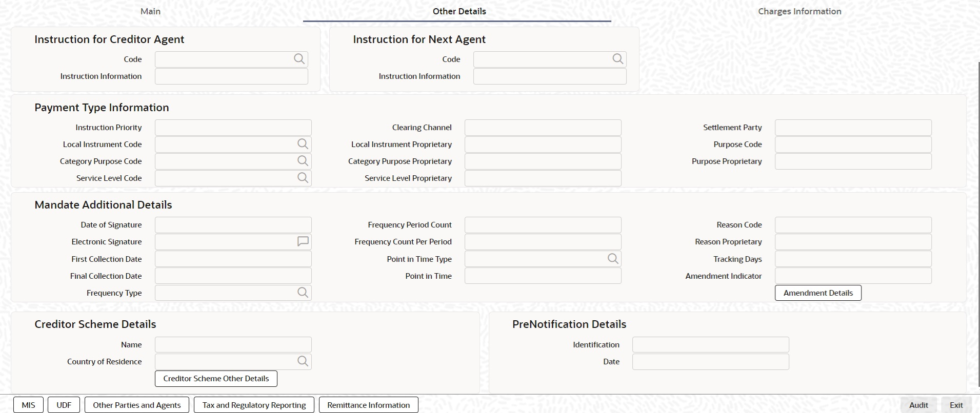Open the Charges Information tab
The width and height of the screenshot is (980, 413).
coord(799,11)
